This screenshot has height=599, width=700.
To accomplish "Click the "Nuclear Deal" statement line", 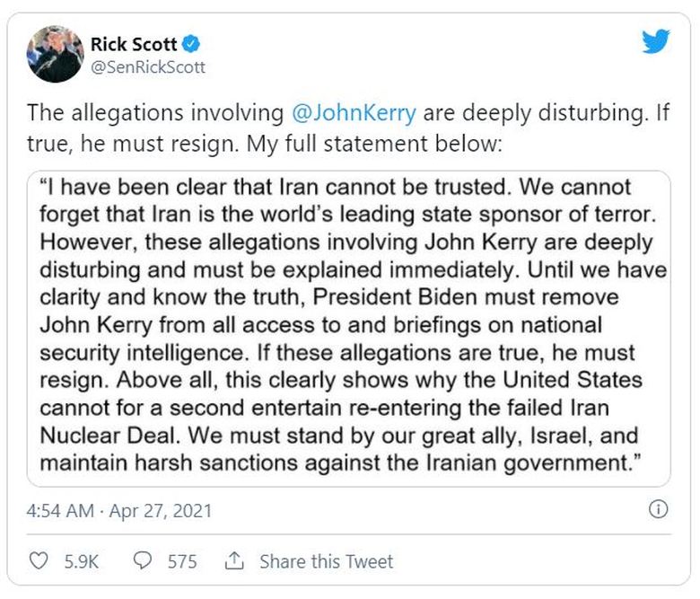I will coord(97,436).
